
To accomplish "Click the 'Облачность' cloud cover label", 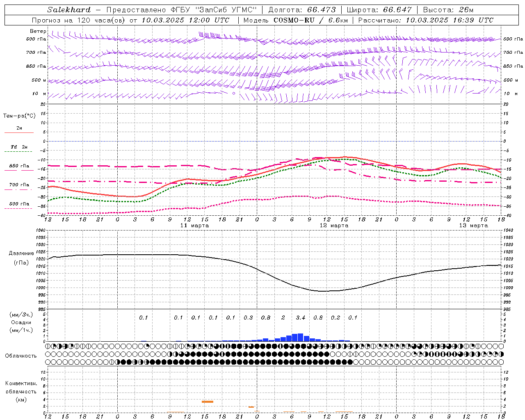I will coord(21,356).
